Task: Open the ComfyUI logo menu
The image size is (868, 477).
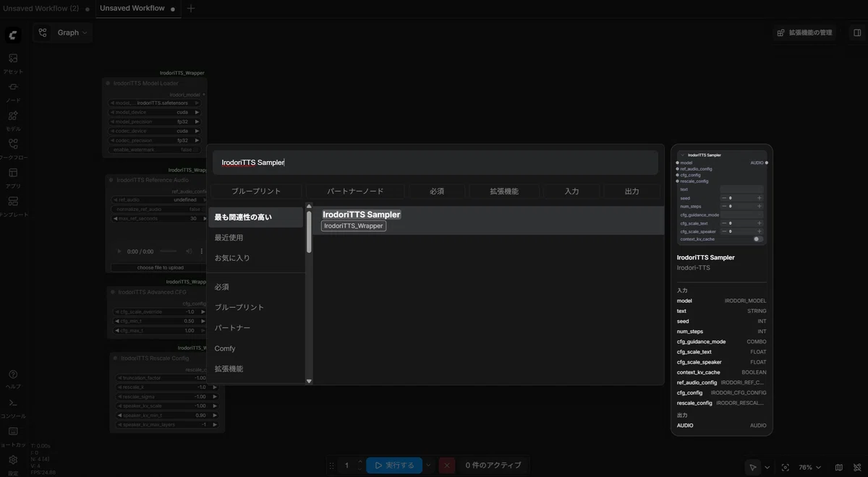Action: [x=13, y=35]
